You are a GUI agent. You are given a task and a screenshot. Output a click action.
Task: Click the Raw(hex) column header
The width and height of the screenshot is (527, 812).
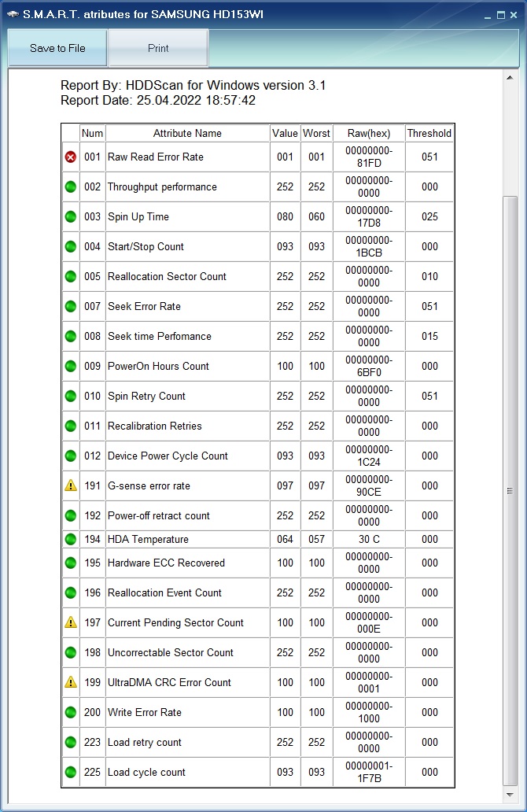[x=369, y=133]
